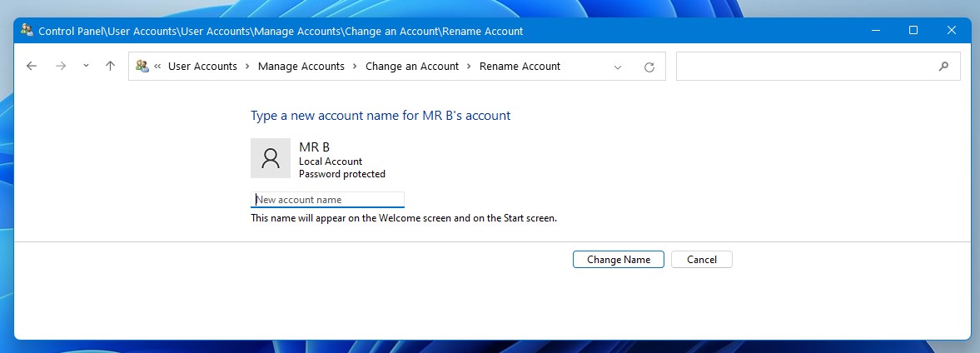Click the 'MR B' account name text

[315, 147]
